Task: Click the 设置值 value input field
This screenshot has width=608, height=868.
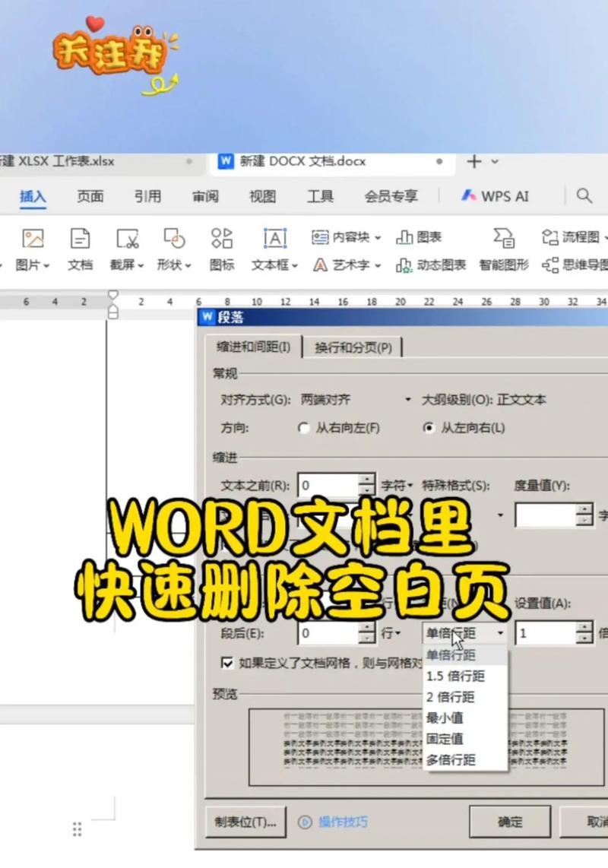Action: tap(546, 633)
